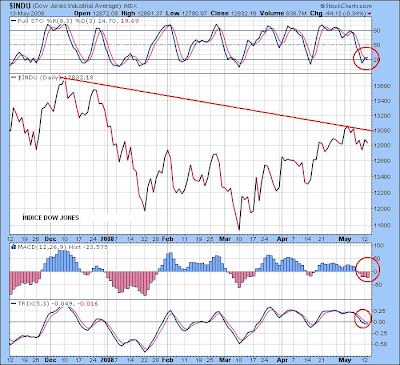
Task: Click the $INDU ticker symbol title
Action: coord(21,6)
